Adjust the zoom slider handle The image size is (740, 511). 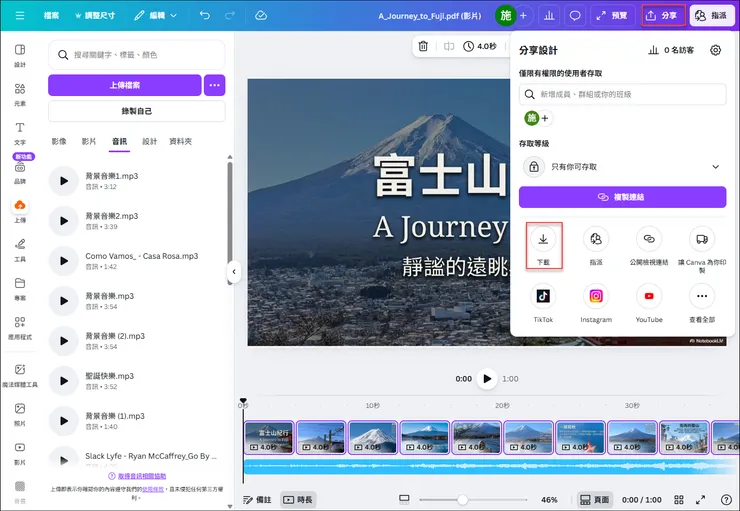(462, 500)
